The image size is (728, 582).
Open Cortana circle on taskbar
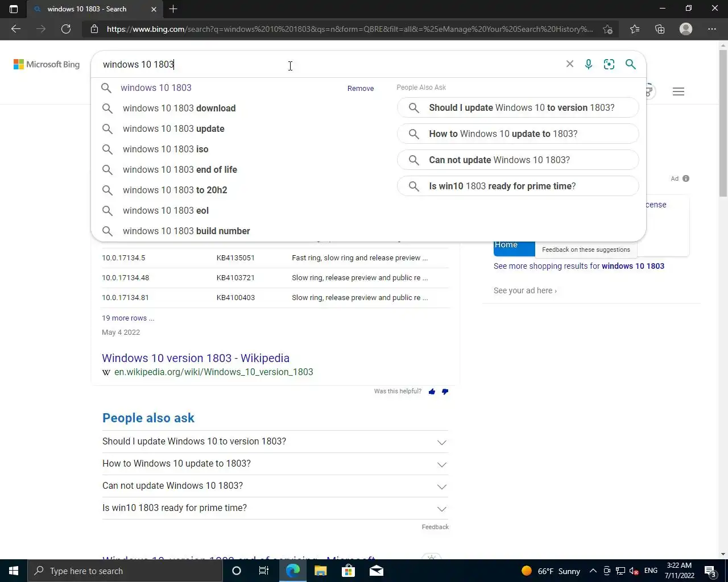click(237, 571)
